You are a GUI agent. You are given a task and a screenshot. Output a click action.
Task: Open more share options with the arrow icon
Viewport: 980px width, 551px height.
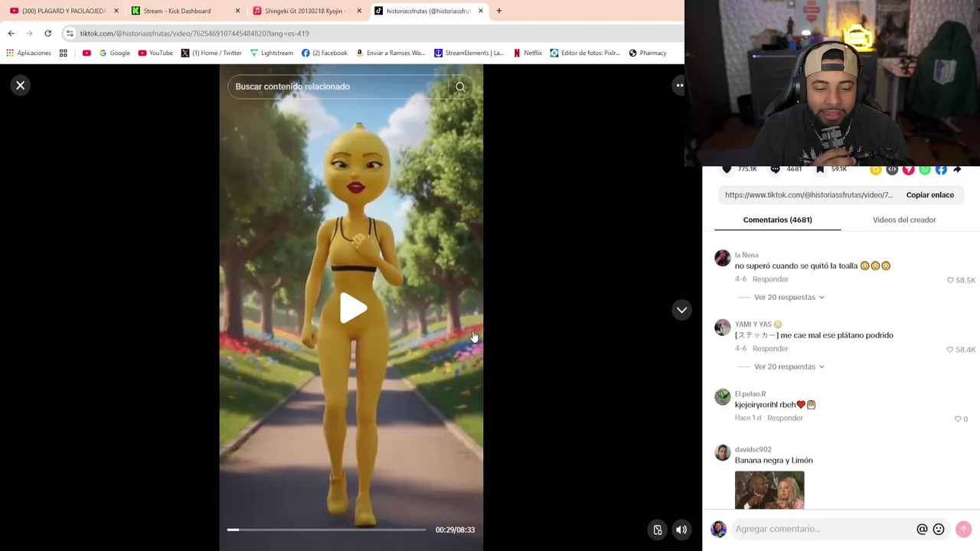957,169
